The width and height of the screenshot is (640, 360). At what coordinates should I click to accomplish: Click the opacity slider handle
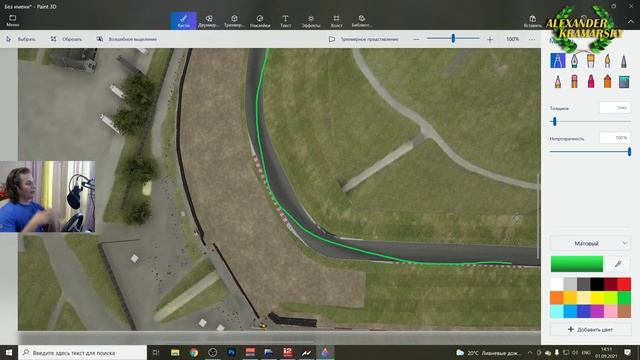coord(629,151)
